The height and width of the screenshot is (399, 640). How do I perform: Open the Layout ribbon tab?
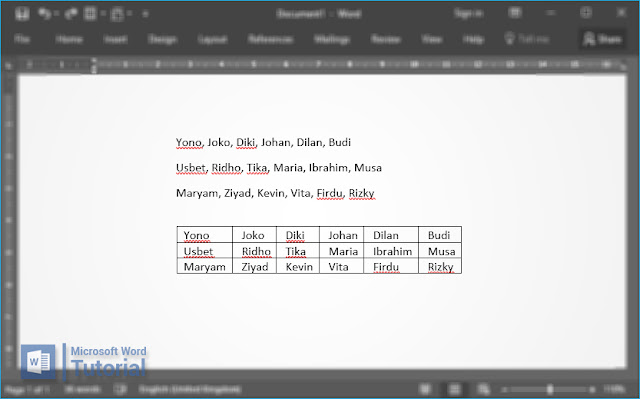[x=212, y=39]
